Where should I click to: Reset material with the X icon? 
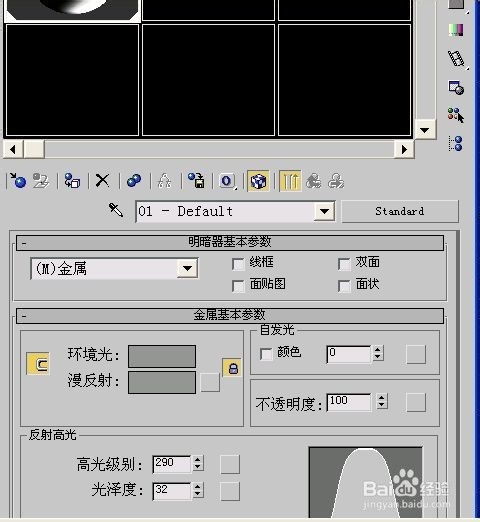coord(102,181)
